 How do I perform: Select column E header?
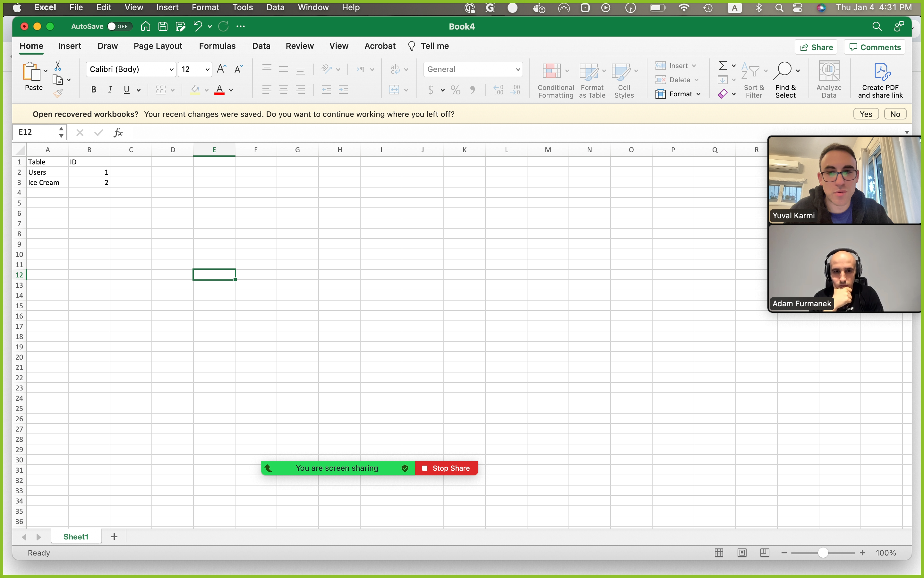214,150
